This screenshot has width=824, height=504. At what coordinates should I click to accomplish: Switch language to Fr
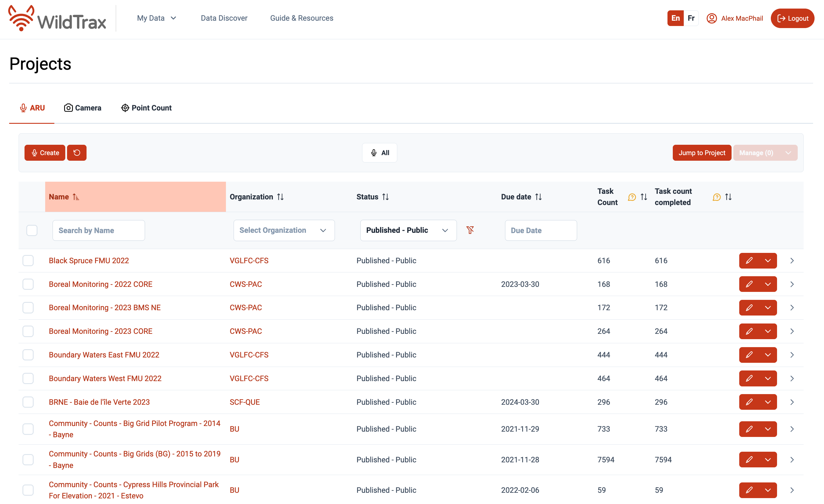coord(691,18)
